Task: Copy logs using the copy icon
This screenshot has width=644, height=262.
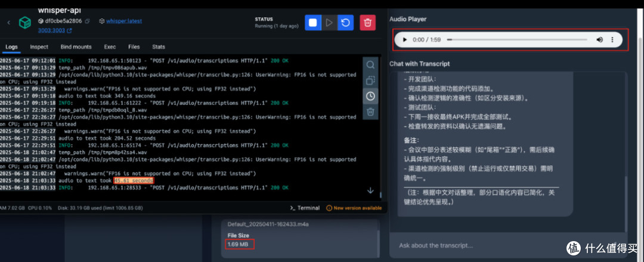Action: (370, 81)
